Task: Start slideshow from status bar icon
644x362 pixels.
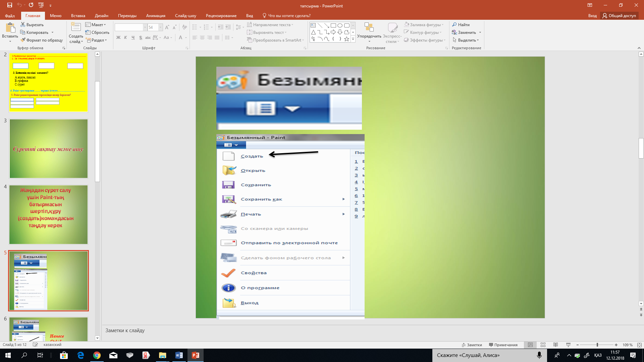Action: coord(568,345)
